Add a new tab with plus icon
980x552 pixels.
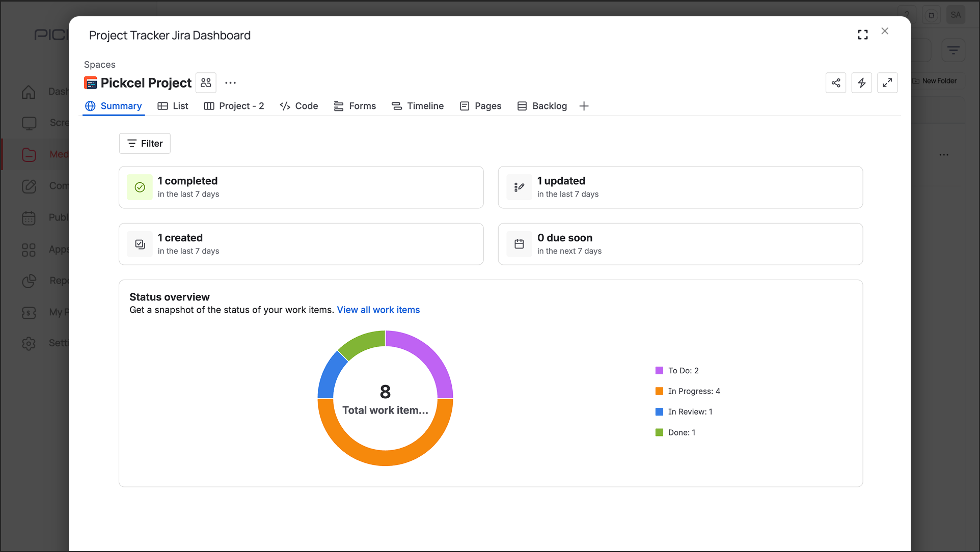tap(584, 106)
